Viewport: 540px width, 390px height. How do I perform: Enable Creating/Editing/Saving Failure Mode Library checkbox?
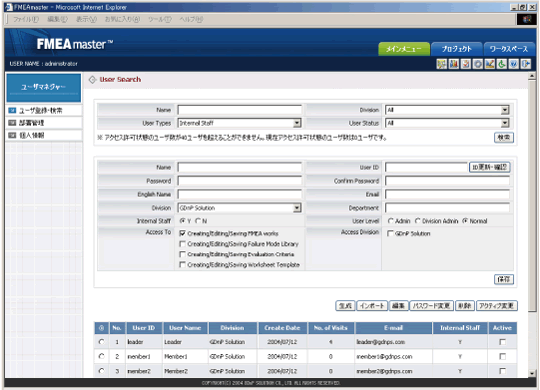(183, 244)
